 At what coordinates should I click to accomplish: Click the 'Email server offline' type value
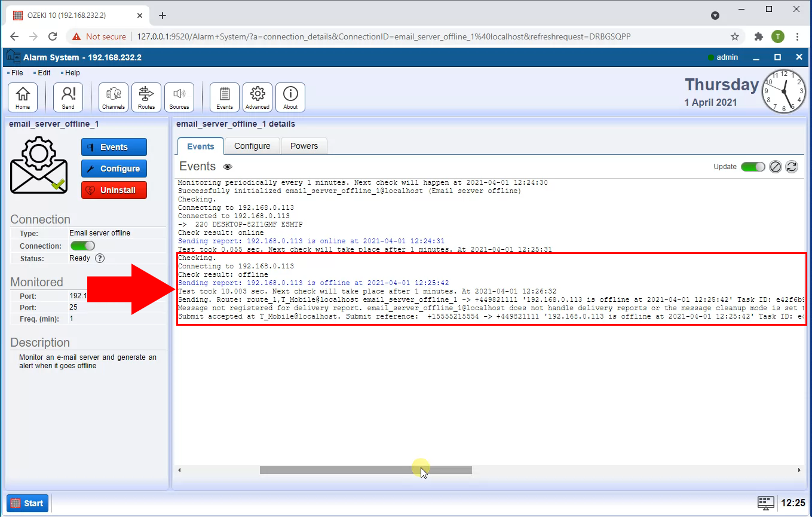pyautogui.click(x=100, y=233)
